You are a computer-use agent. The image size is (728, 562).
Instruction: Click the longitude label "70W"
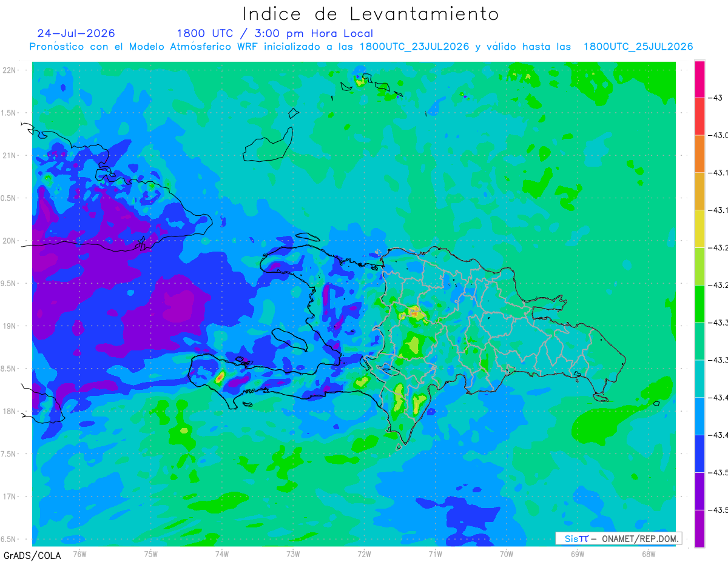tap(507, 554)
